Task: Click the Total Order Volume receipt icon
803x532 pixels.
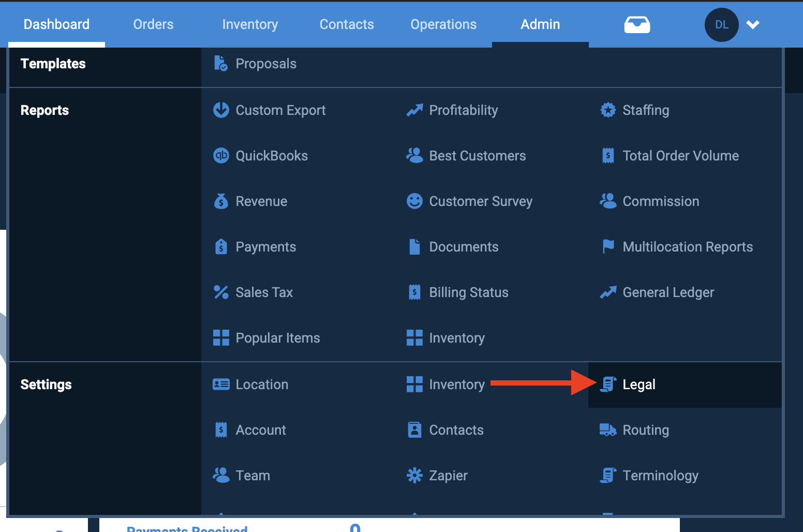Action: (x=608, y=155)
